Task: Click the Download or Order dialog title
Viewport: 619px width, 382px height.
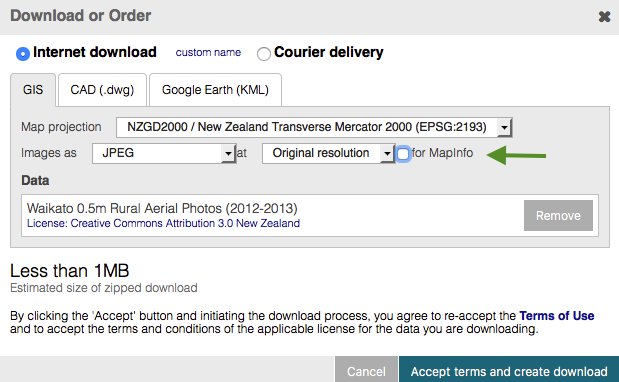Action: pos(81,16)
